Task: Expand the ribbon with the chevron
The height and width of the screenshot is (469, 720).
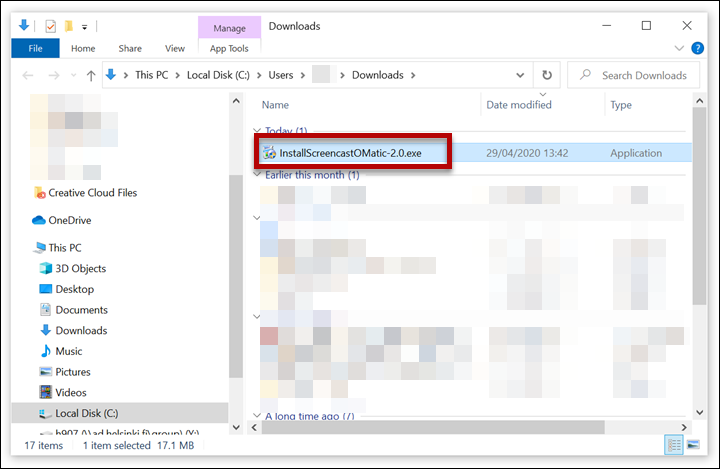Action: (x=679, y=48)
